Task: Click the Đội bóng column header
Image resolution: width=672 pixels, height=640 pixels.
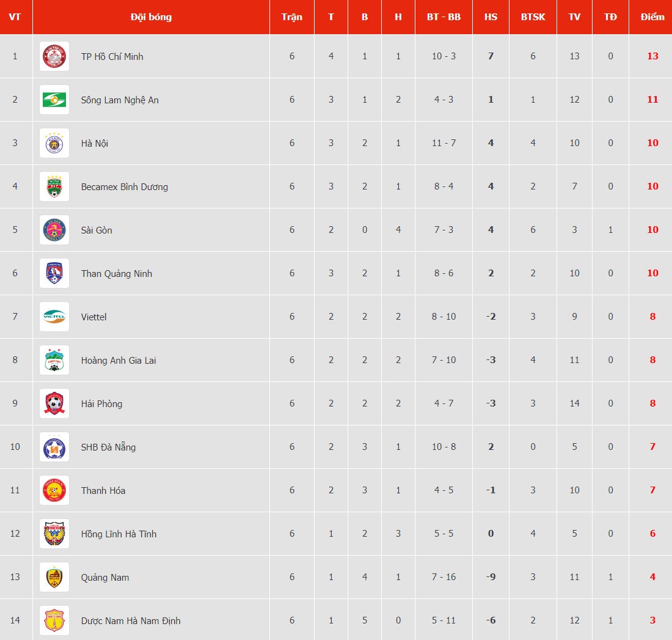Action: (152, 17)
